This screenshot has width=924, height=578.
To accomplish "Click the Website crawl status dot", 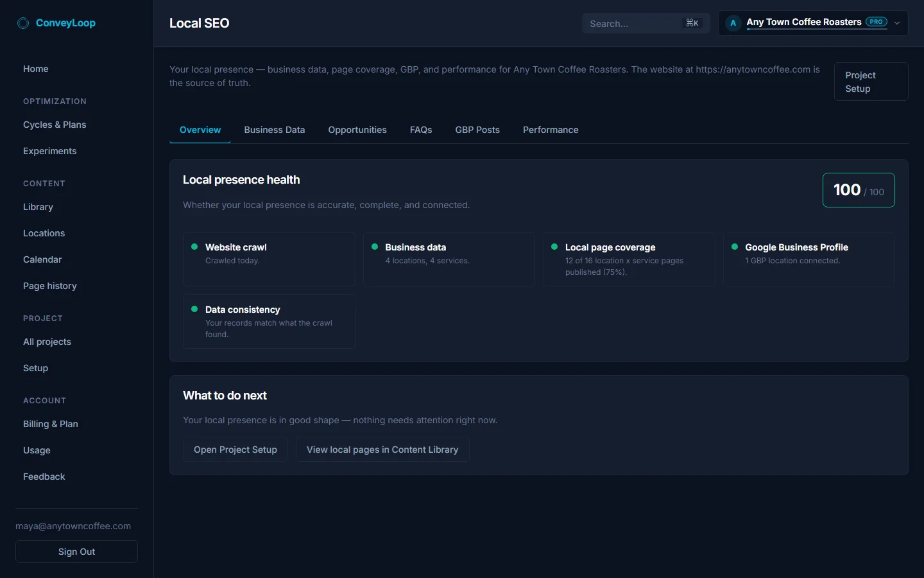I will click(x=194, y=247).
